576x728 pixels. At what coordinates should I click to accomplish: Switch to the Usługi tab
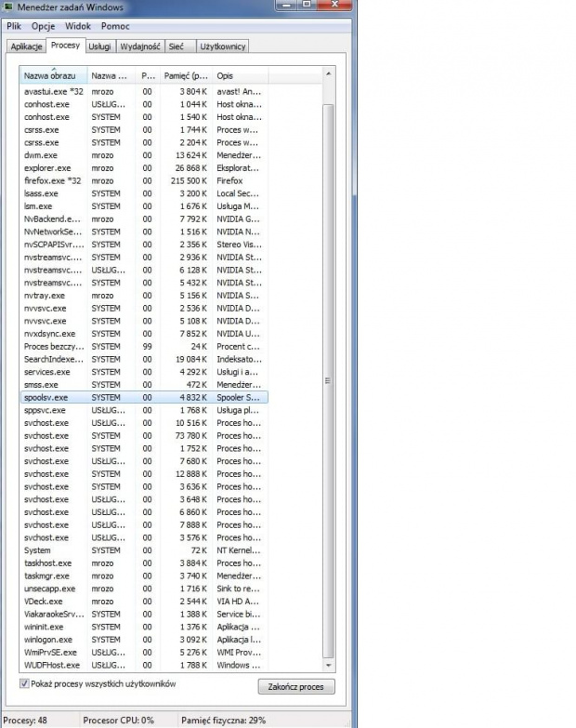click(x=99, y=46)
